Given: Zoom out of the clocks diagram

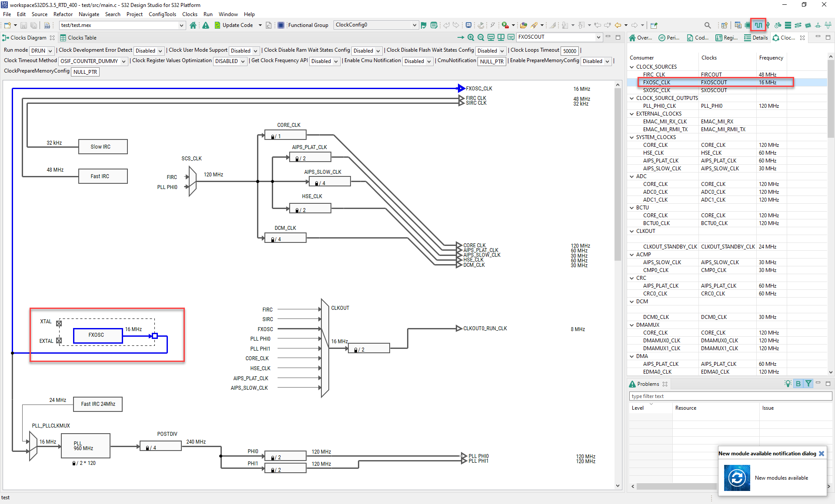Looking at the screenshot, I should coord(481,37).
